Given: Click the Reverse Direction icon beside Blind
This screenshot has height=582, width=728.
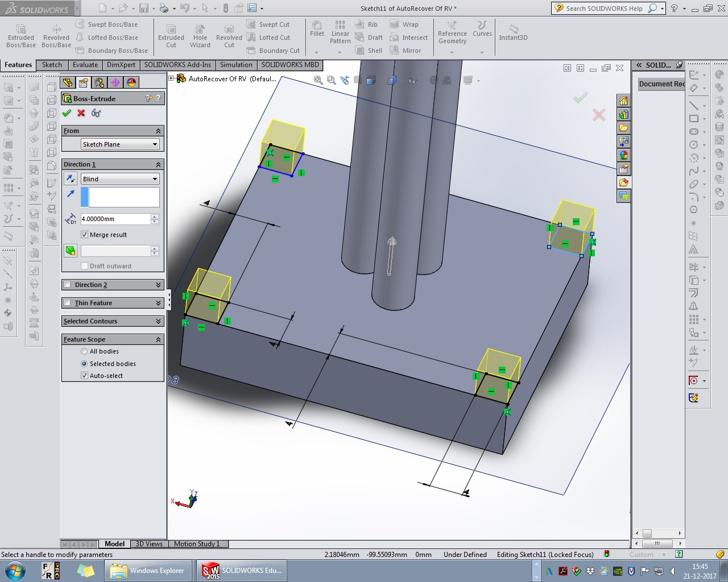Looking at the screenshot, I should click(x=71, y=179).
